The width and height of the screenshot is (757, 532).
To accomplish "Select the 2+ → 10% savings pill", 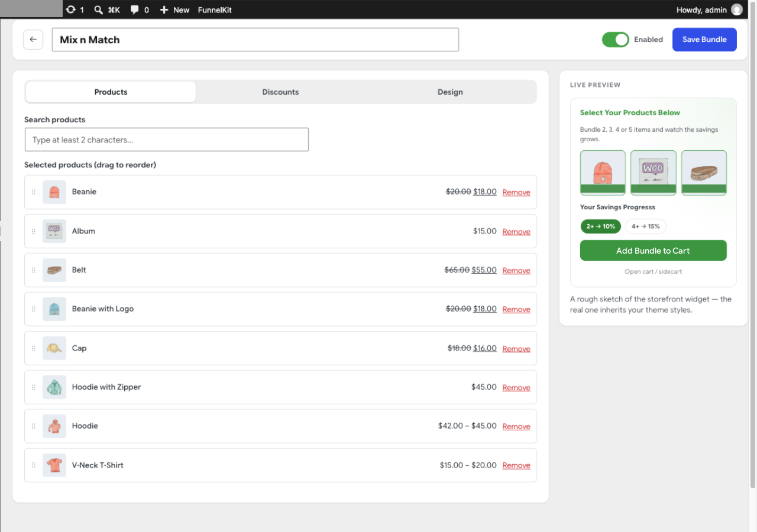I will [601, 226].
